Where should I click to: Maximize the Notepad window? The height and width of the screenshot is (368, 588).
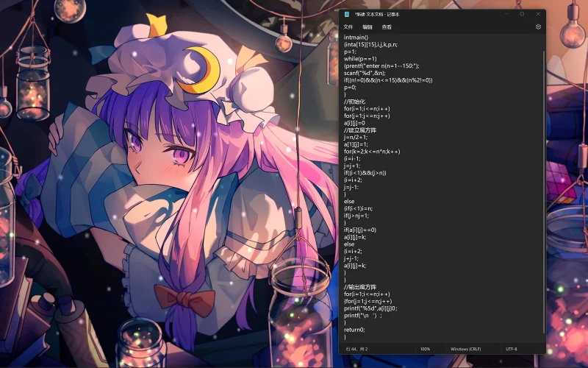click(x=522, y=14)
